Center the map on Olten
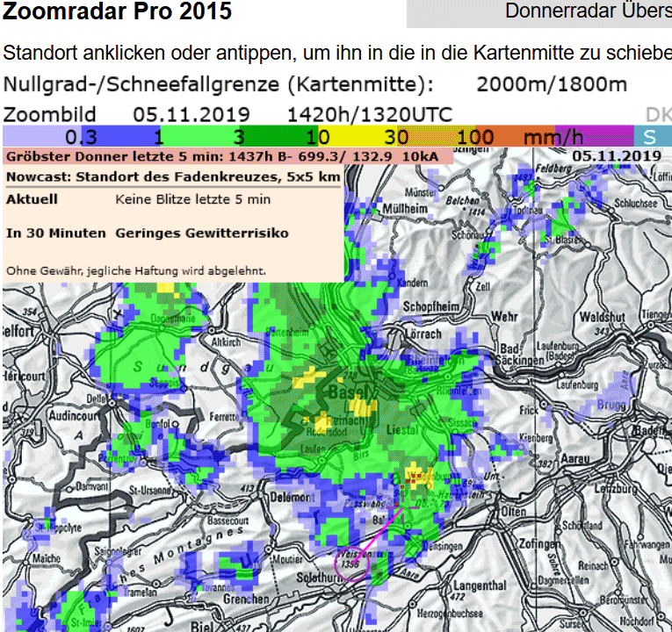 click(513, 511)
